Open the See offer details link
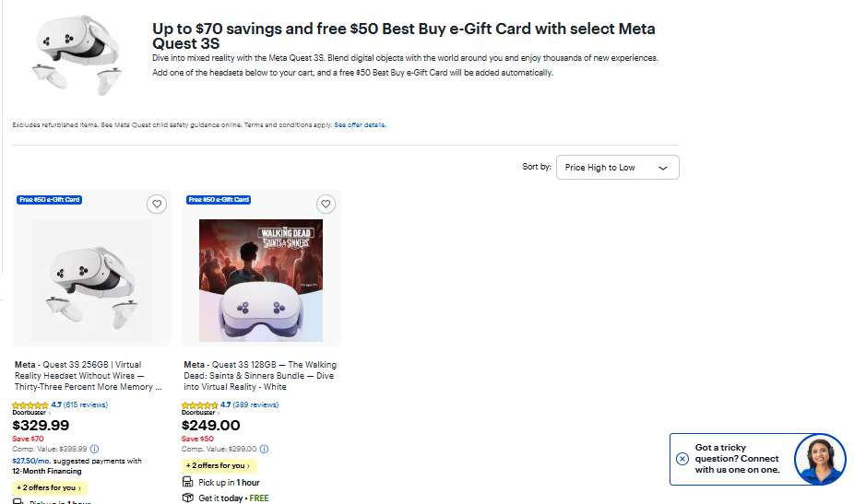 click(x=360, y=125)
